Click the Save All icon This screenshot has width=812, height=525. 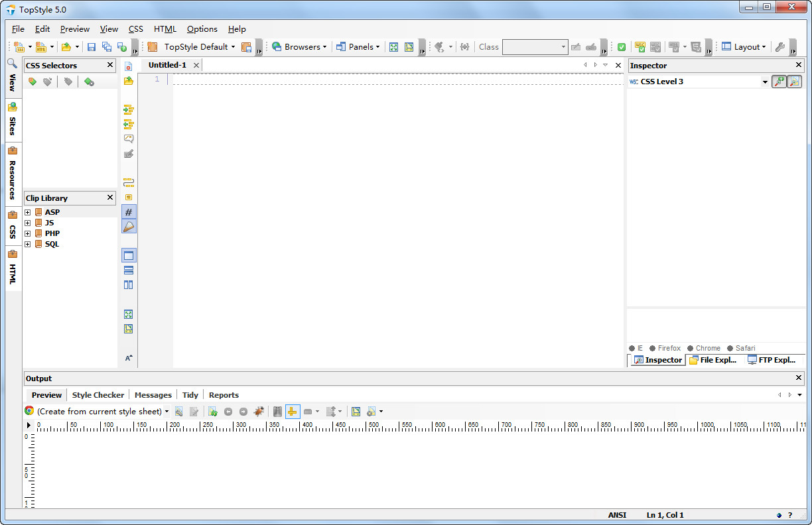pyautogui.click(x=107, y=47)
